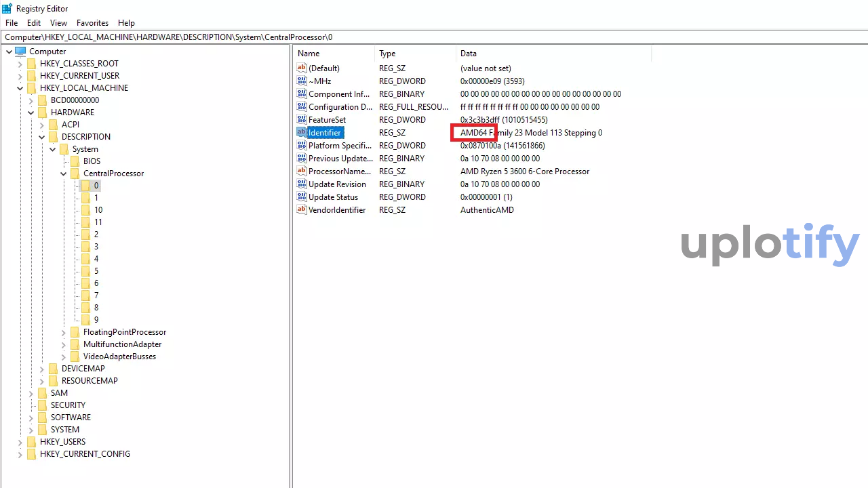Click the SAM folder icon

point(42,393)
